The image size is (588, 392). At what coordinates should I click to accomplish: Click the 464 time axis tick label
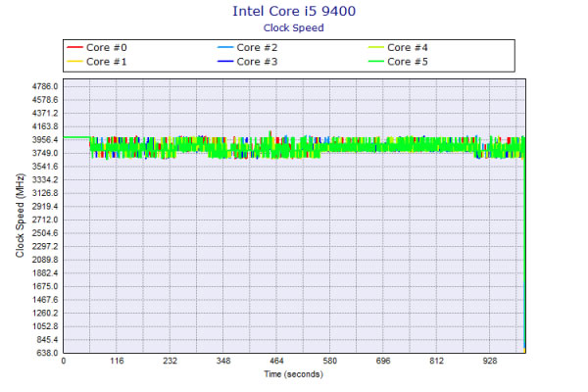pos(276,361)
